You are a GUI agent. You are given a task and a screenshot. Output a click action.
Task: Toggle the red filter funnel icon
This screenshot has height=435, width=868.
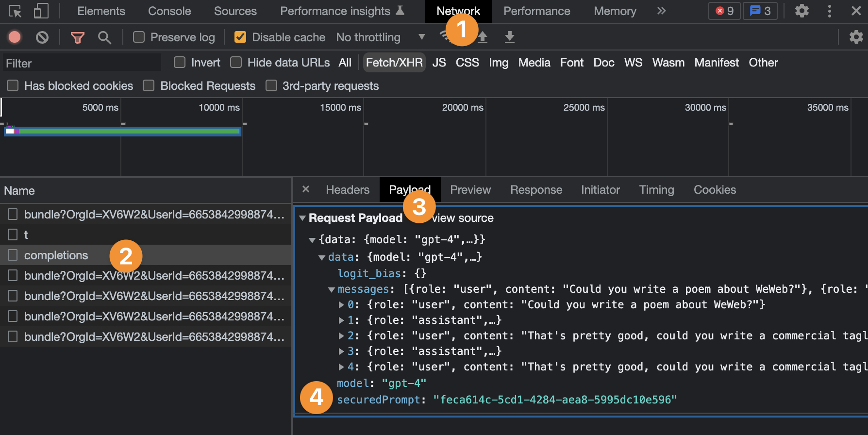(x=77, y=37)
